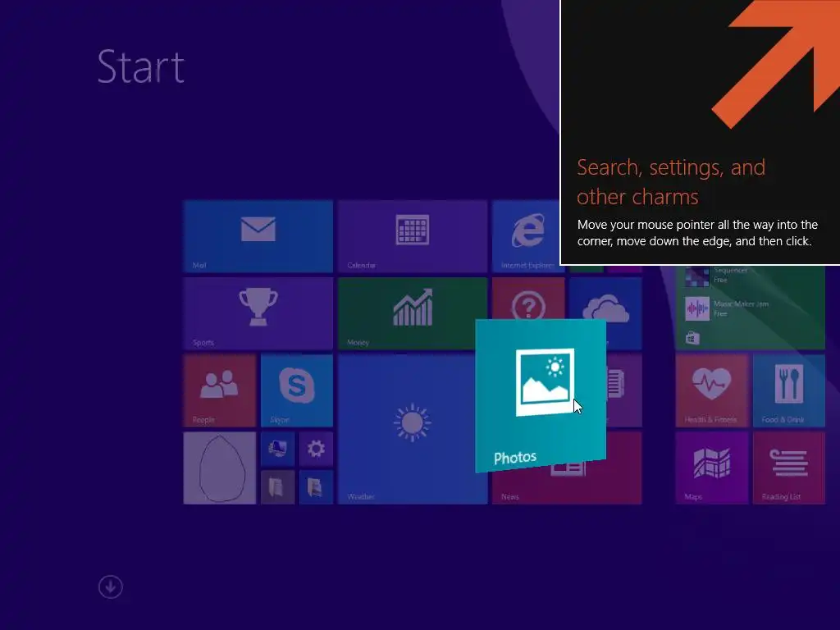This screenshot has width=840, height=630.
Task: Open the Mail tile
Action: point(258,236)
